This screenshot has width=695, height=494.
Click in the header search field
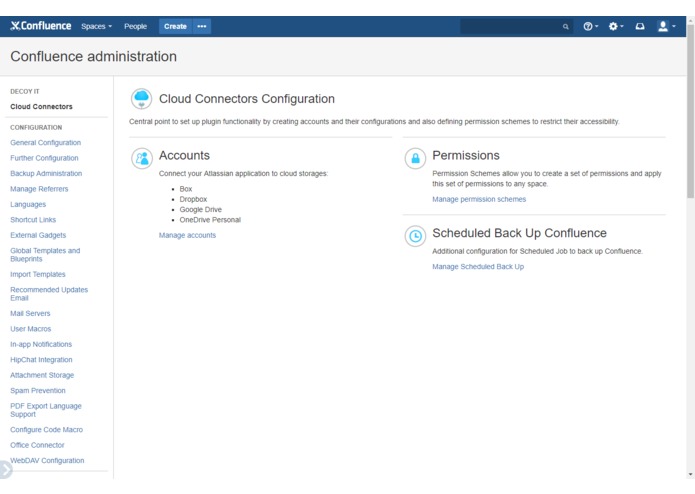coord(516,27)
